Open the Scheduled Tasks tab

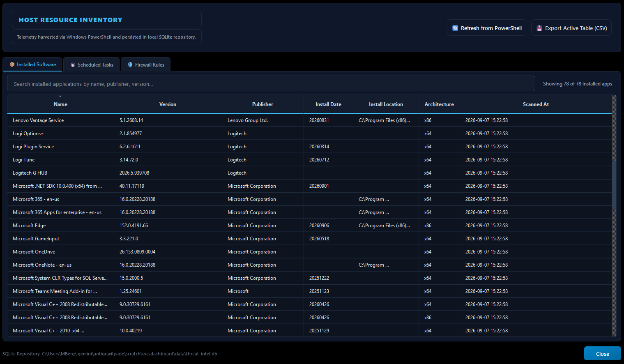click(91, 65)
